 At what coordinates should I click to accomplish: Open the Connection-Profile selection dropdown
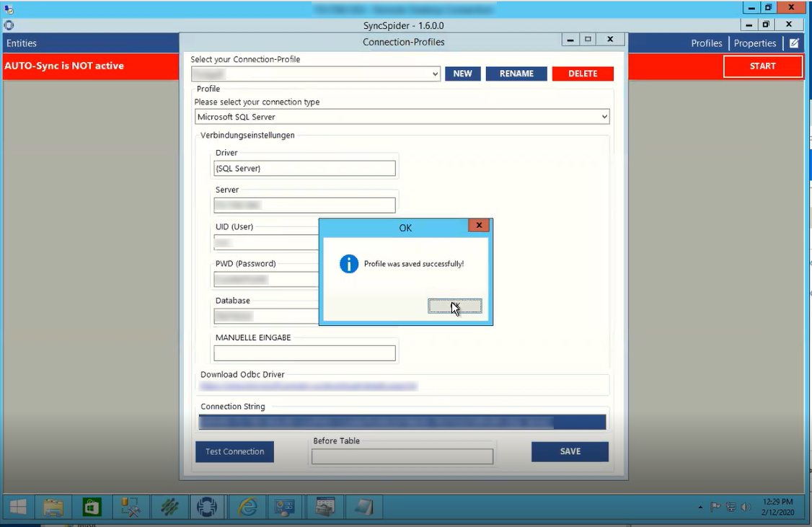click(x=315, y=74)
